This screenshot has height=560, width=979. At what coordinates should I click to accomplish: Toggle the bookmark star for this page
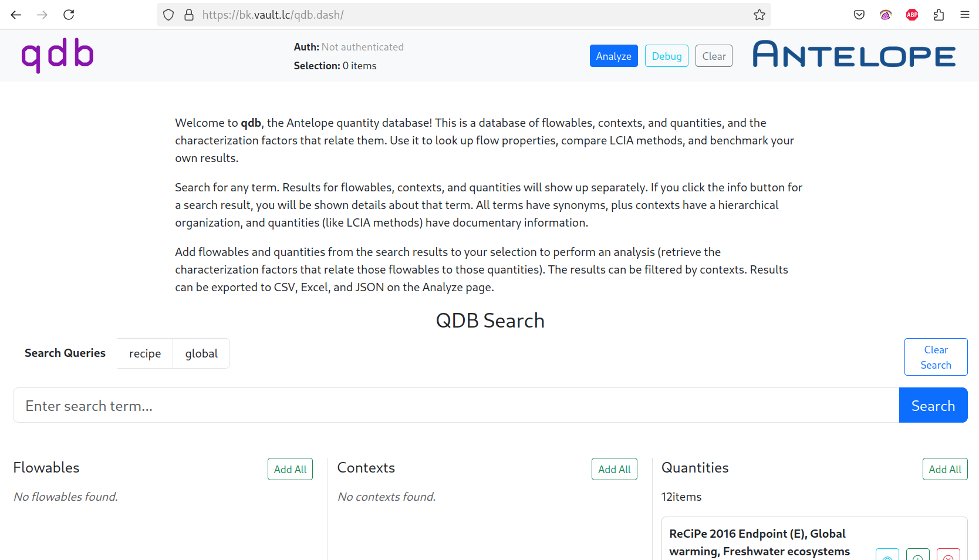point(759,15)
